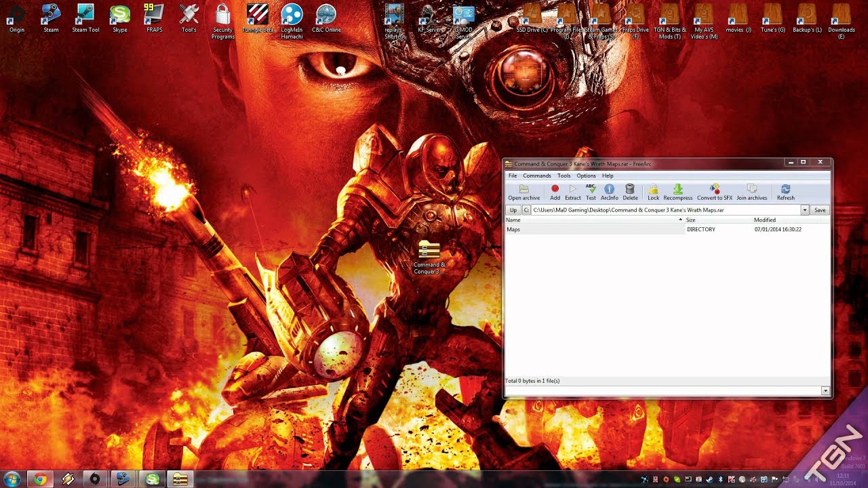Image resolution: width=868 pixels, height=488 pixels.
Task: Extract files with the Extract icon
Action: click(573, 192)
